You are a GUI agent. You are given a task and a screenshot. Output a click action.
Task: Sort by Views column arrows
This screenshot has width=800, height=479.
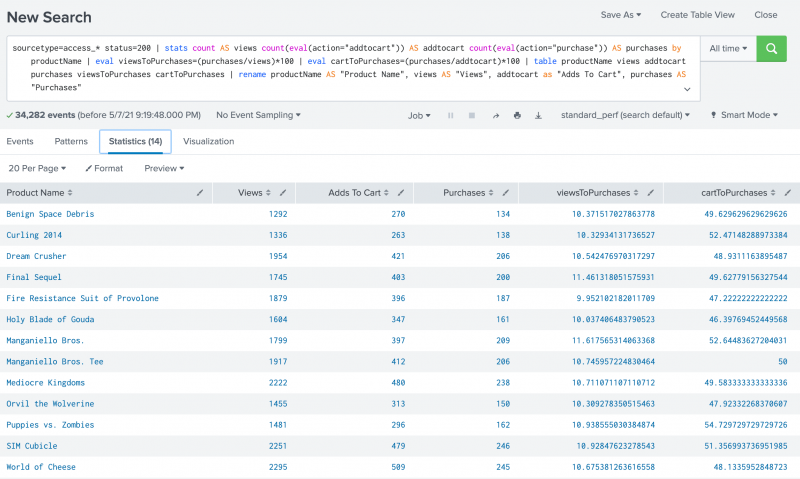pos(268,193)
